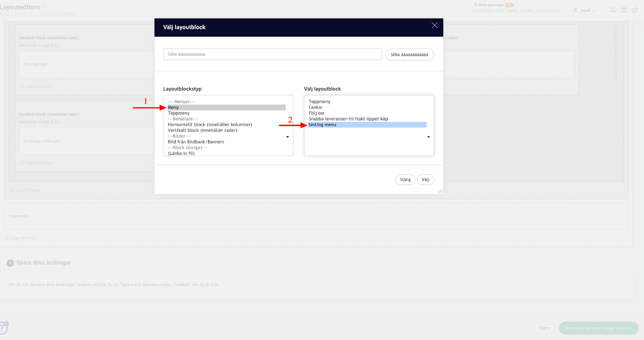
Task: Click Lägg till block under Kundvagn sidhuvud
Action: point(35,163)
